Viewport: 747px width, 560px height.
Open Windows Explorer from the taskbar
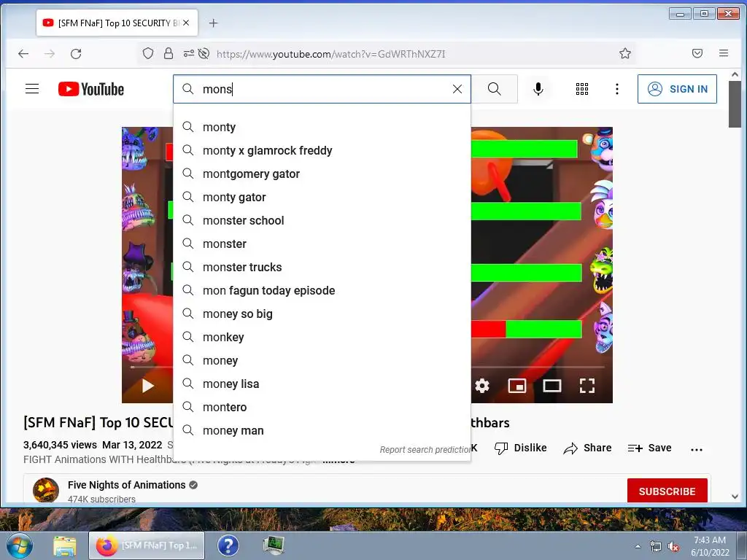click(x=65, y=545)
